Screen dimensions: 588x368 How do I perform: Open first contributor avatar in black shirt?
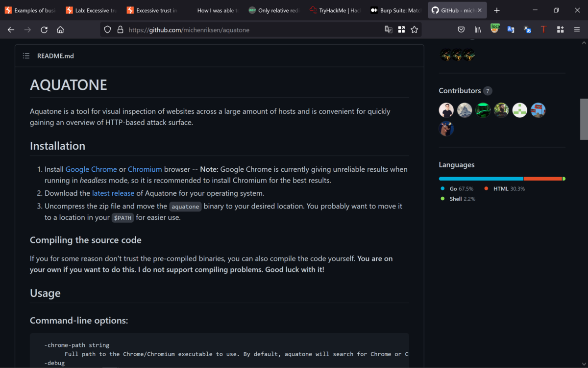tap(446, 110)
